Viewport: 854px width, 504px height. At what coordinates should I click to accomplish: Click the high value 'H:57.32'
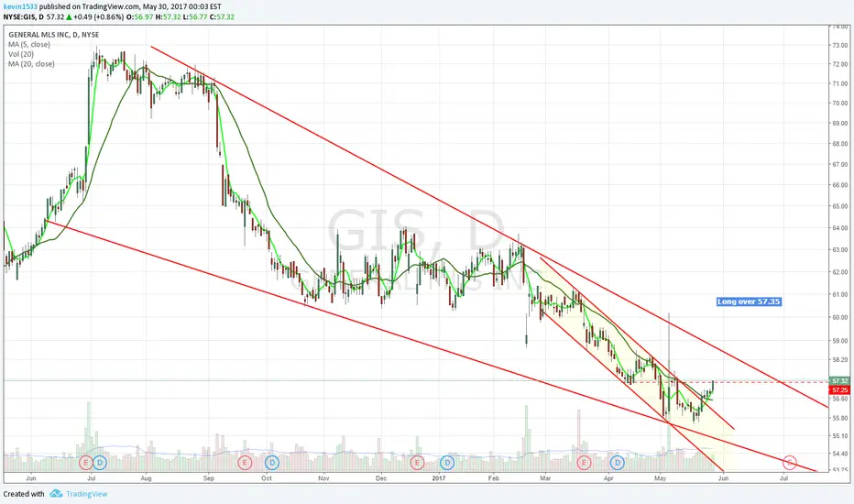[x=166, y=16]
